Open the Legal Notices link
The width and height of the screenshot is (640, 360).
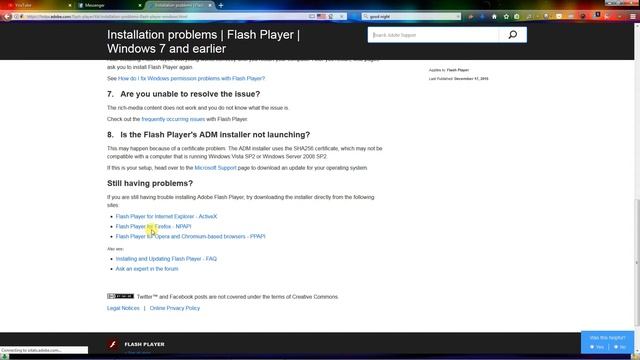pos(123,308)
